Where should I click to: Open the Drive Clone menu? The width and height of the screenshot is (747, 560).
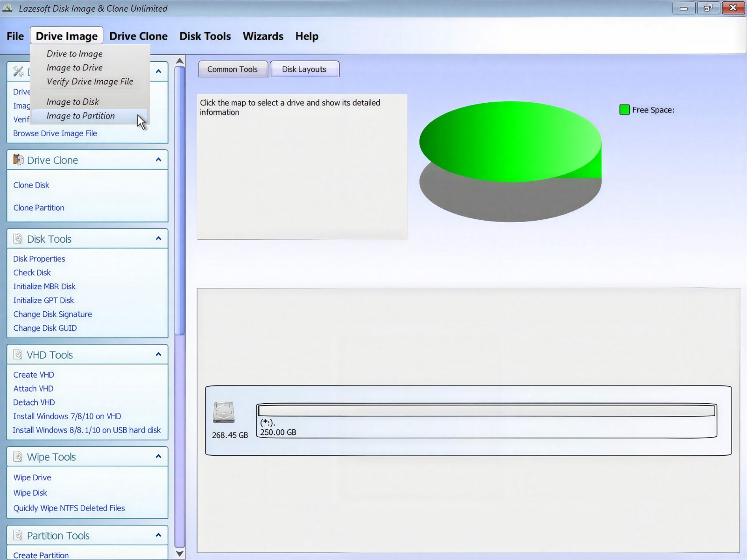coord(138,36)
